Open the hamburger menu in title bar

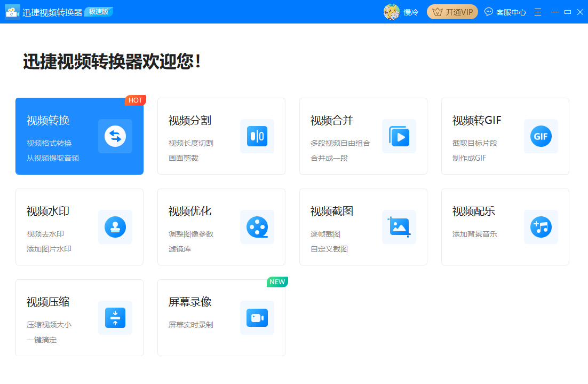click(x=537, y=11)
